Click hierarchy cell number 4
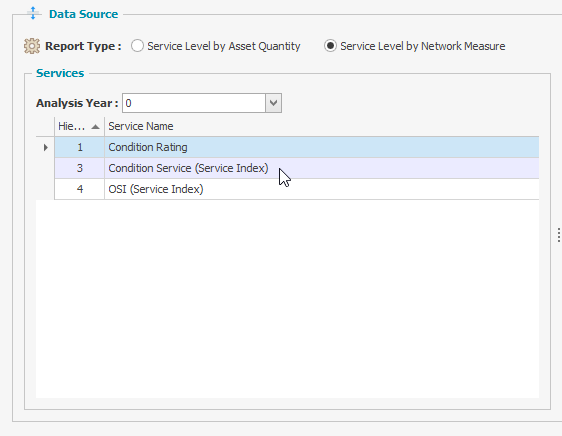The height and width of the screenshot is (436, 562). coord(80,189)
